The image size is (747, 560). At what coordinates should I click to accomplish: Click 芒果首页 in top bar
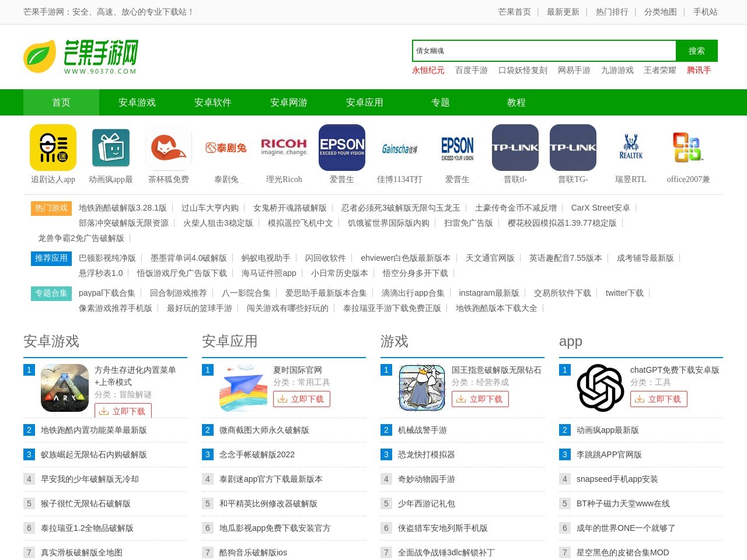(515, 12)
